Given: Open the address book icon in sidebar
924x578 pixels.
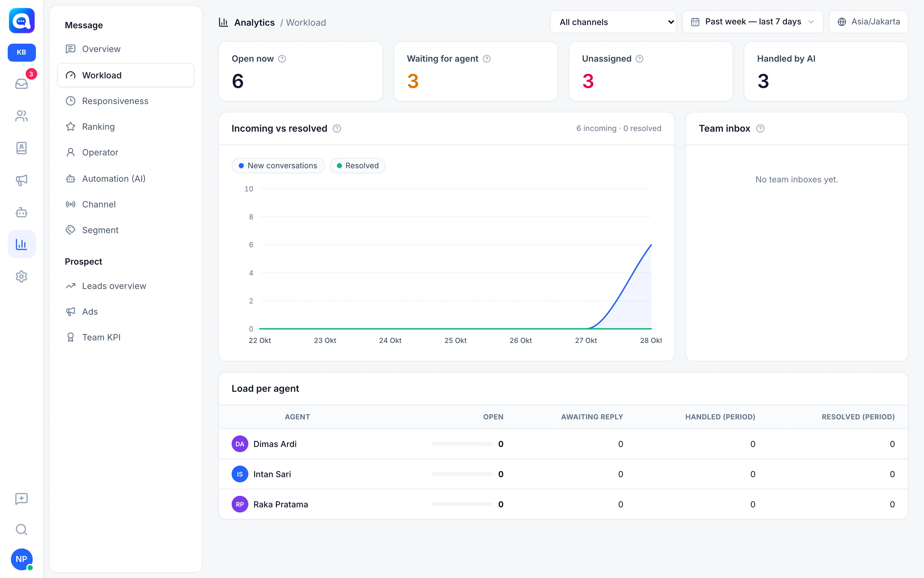Looking at the screenshot, I should (x=21, y=148).
